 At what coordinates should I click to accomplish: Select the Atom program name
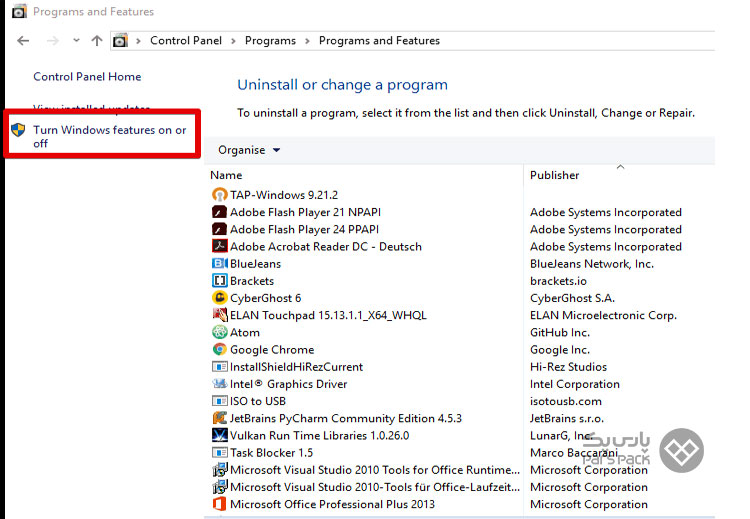tap(245, 332)
